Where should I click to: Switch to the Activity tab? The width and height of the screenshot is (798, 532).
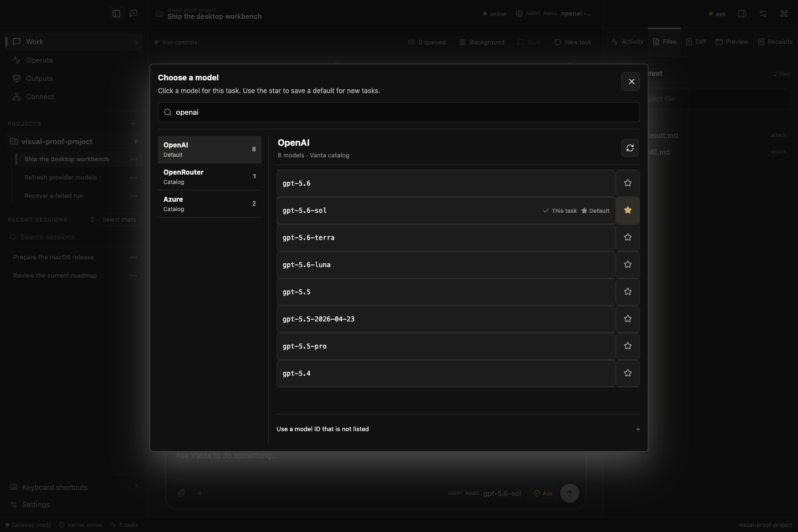pyautogui.click(x=627, y=42)
